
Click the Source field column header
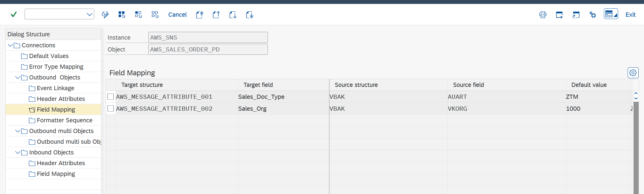[x=507, y=85]
